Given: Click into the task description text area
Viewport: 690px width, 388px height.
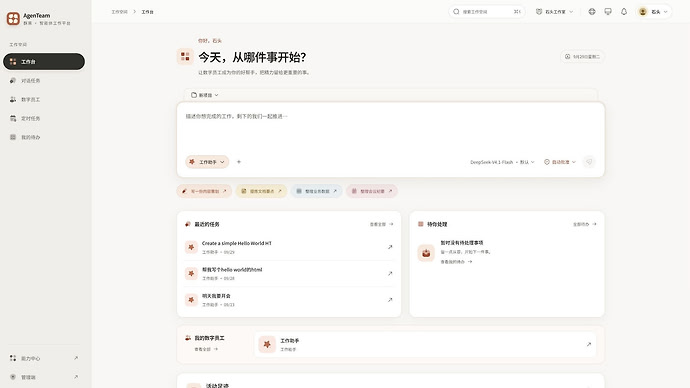Looking at the screenshot, I should (391, 128).
